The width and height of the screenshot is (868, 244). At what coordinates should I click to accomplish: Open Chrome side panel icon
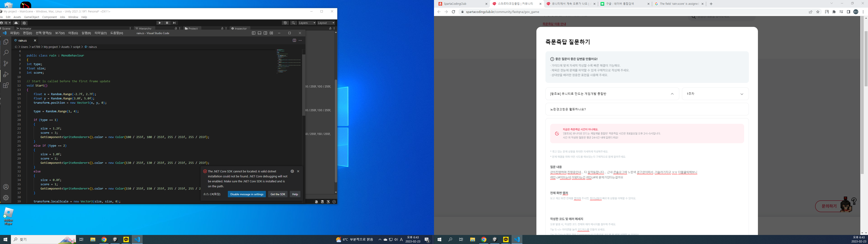click(x=849, y=12)
